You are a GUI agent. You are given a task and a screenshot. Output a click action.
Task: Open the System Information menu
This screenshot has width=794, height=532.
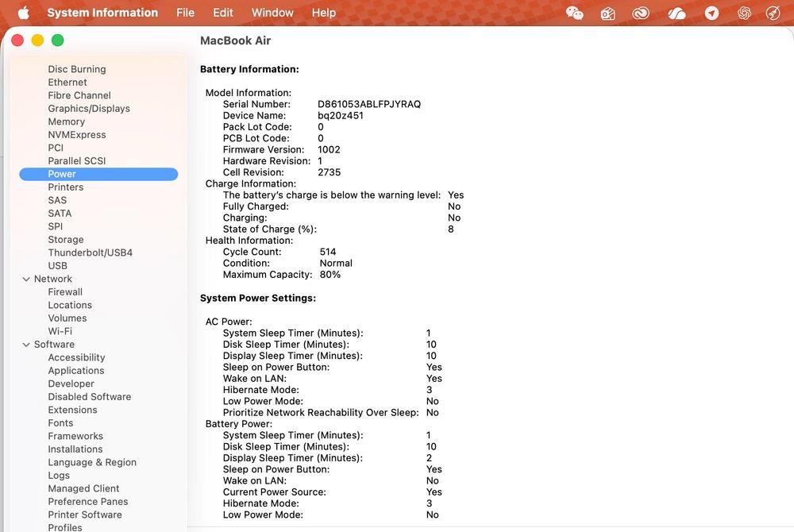102,13
